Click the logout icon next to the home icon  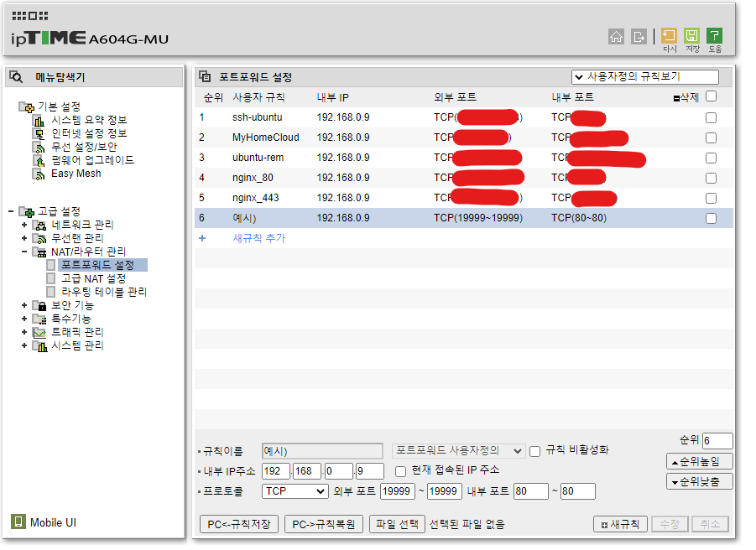638,37
